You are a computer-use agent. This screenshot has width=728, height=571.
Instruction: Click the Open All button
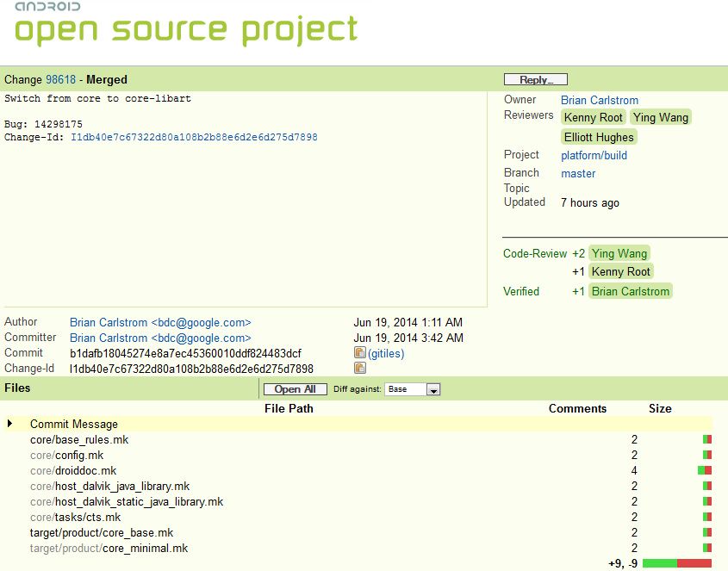coord(296,389)
